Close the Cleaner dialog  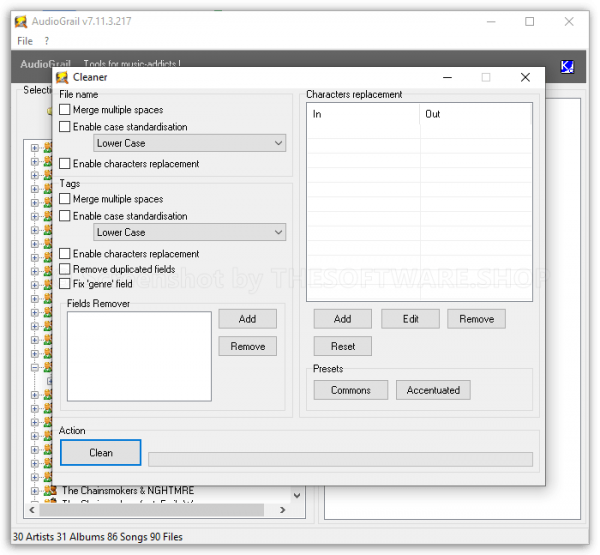(525, 77)
